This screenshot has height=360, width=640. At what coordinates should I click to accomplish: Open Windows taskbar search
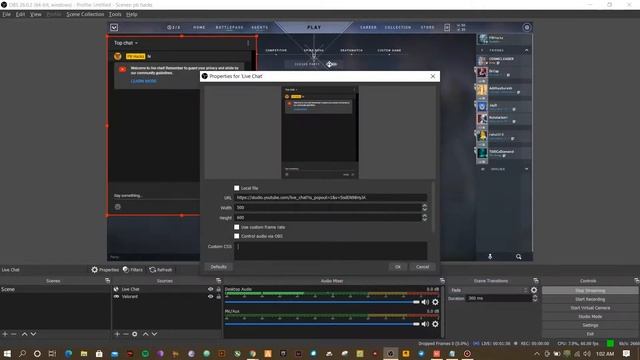tap(22, 353)
